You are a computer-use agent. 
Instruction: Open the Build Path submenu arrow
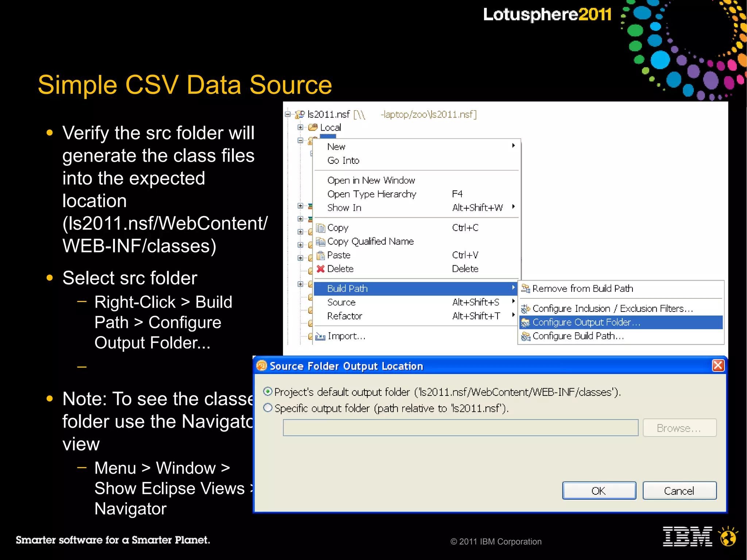pos(514,287)
